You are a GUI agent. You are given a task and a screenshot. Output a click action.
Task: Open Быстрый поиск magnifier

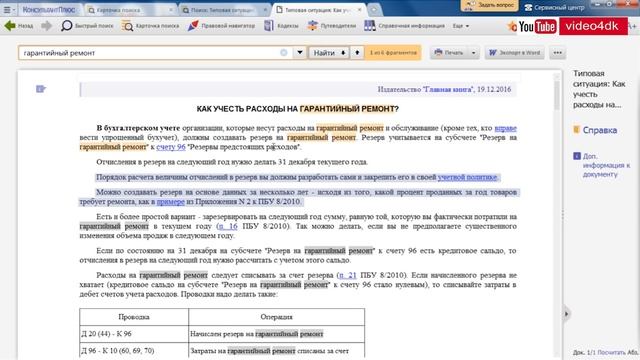coord(87,26)
